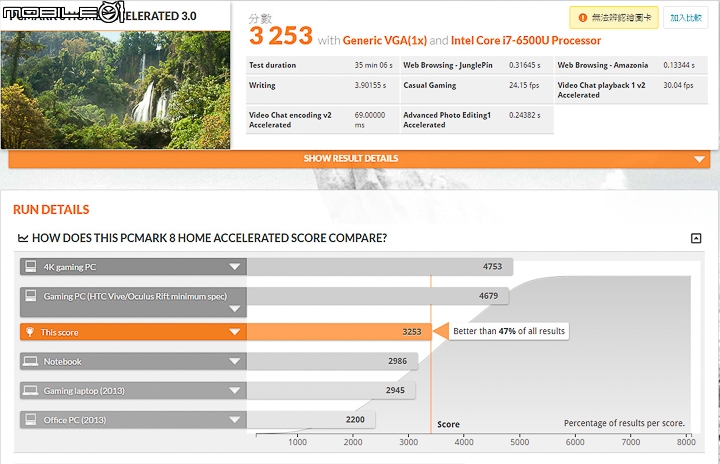Viewport: 720px width, 464px height.
Task: Expand the 4K gaming PC row
Action: [x=235, y=266]
